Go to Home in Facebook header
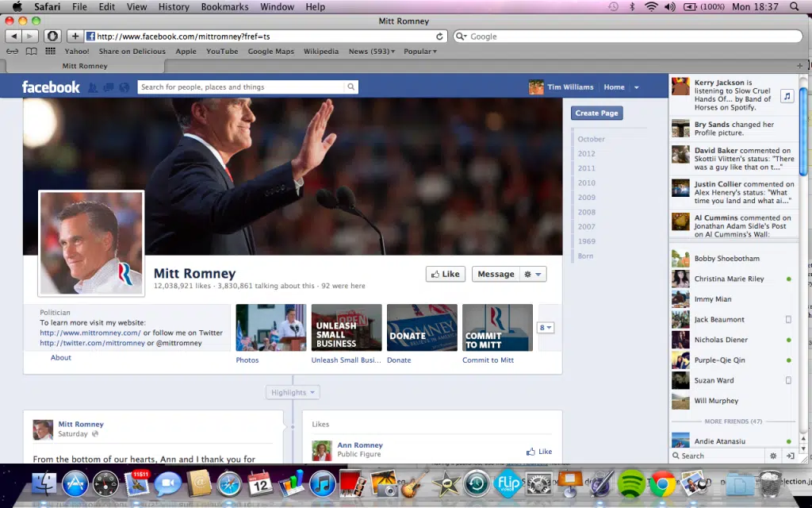 click(x=614, y=87)
